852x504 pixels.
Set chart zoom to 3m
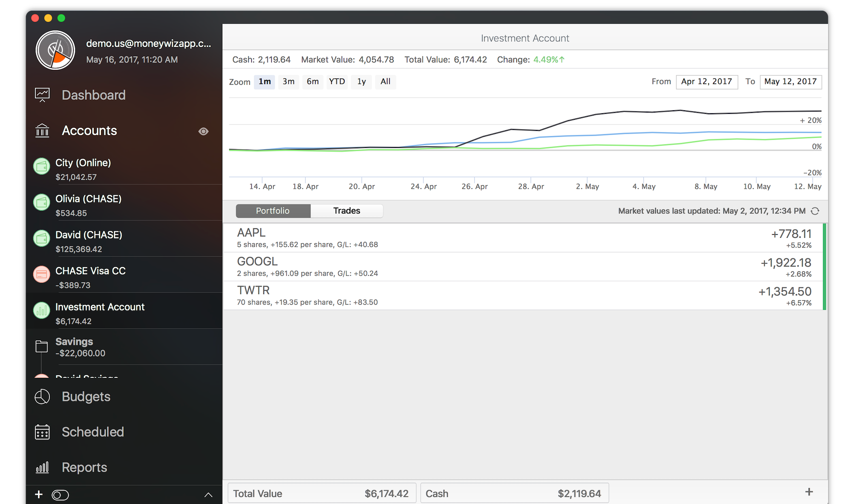[x=288, y=82]
